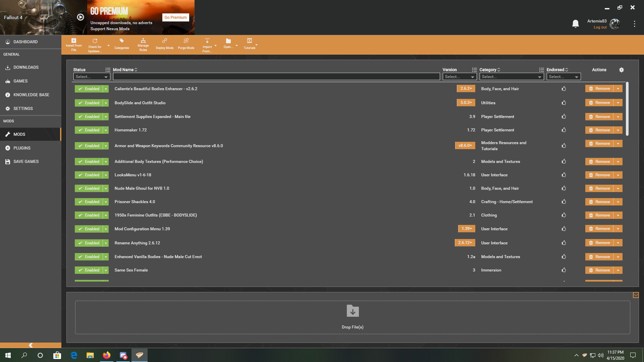Click Deploy Mods link icon
The image size is (644, 362).
pyautogui.click(x=164, y=41)
